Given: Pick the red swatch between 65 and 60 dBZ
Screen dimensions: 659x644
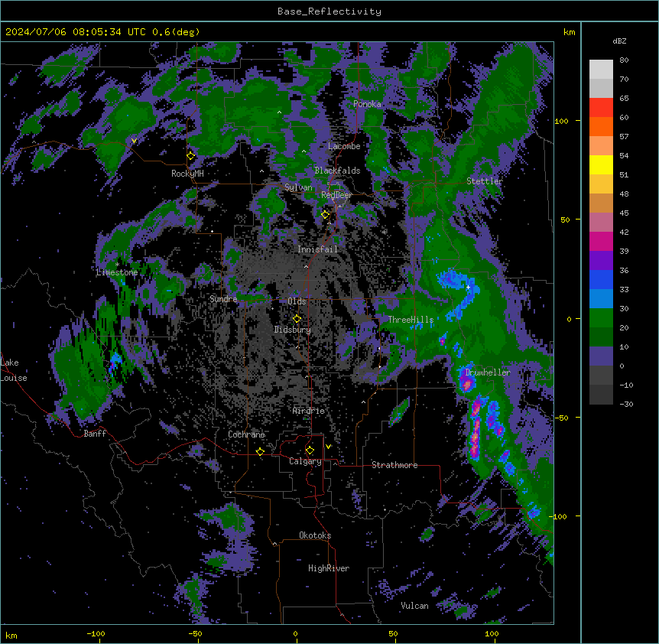Looking at the screenshot, I should (x=601, y=108).
